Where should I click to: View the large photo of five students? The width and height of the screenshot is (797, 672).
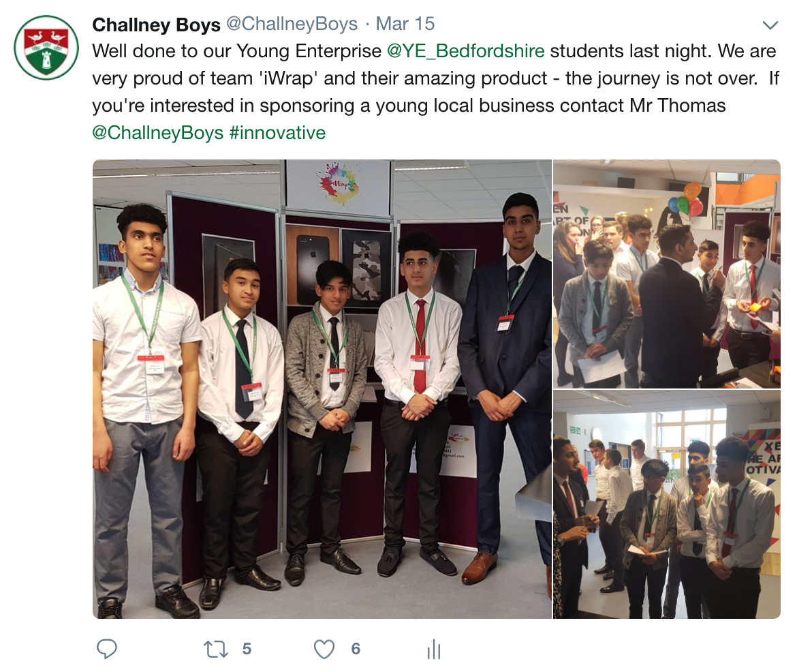(x=322, y=389)
